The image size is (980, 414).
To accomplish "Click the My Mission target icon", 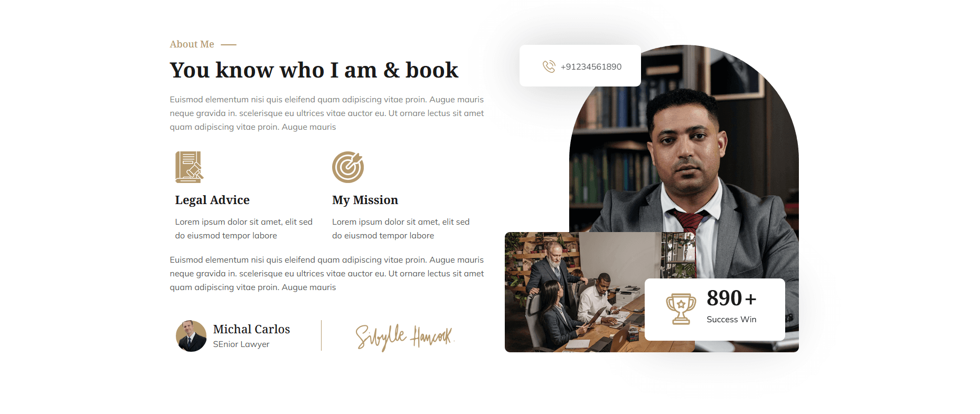I will [x=348, y=167].
